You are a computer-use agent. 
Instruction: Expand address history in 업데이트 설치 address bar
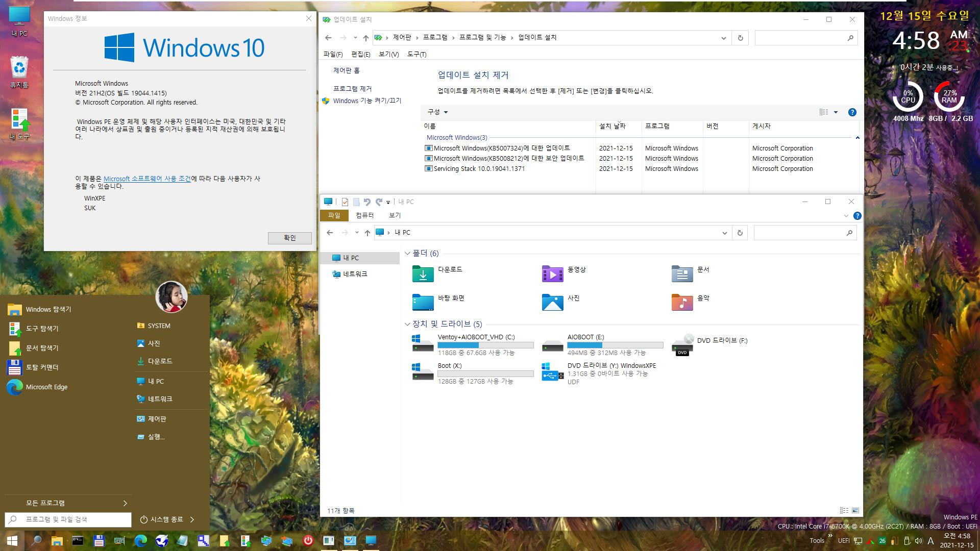point(723,38)
